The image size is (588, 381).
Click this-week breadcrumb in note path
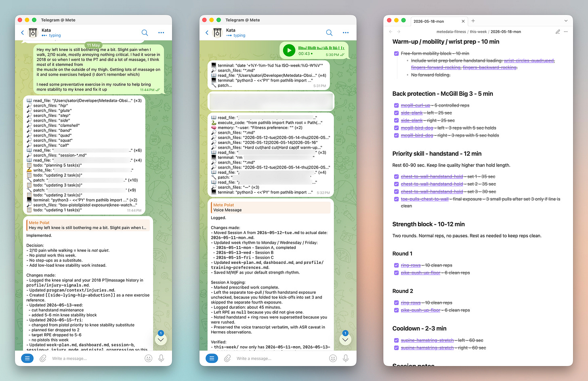pyautogui.click(x=478, y=32)
